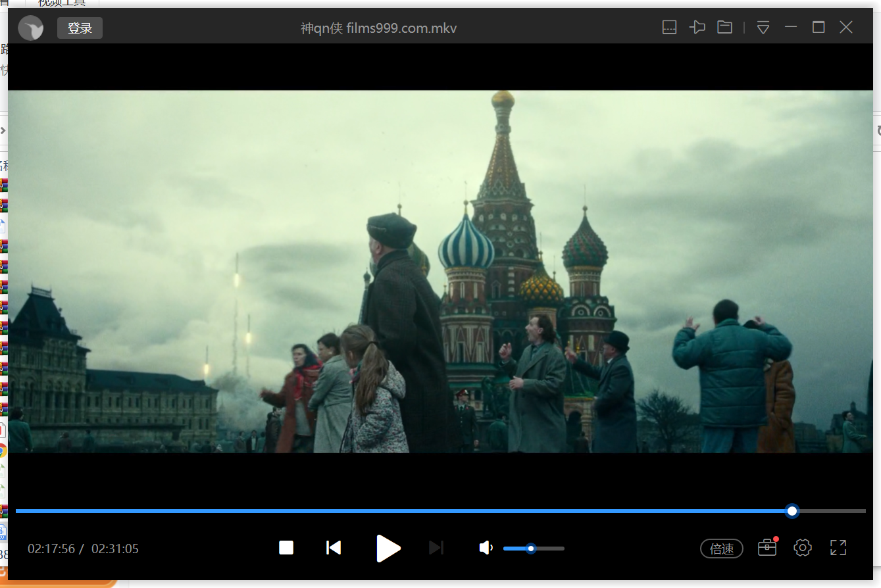The image size is (881, 588).
Task: Pin the player window on top
Action: (x=697, y=27)
